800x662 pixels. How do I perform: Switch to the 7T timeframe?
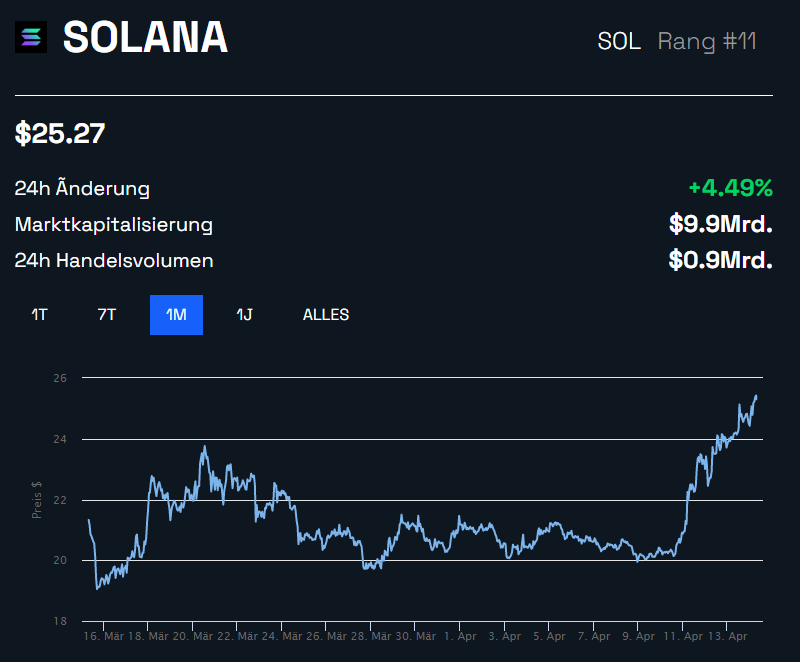(x=105, y=314)
